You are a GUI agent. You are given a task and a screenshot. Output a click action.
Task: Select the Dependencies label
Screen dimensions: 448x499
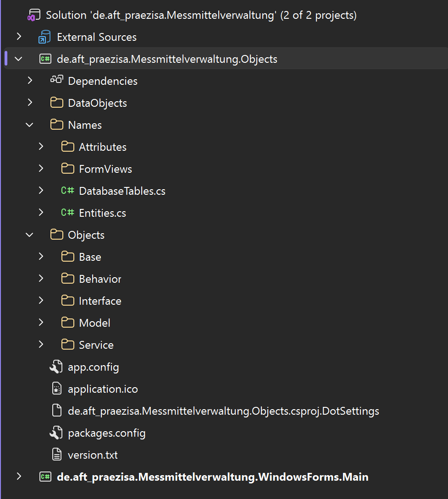point(103,81)
